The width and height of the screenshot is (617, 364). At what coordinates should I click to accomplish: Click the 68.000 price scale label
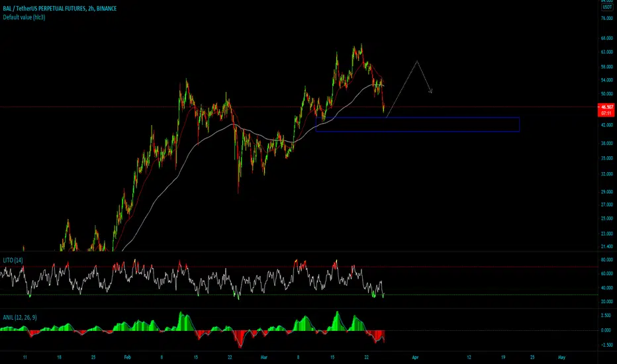click(x=607, y=38)
